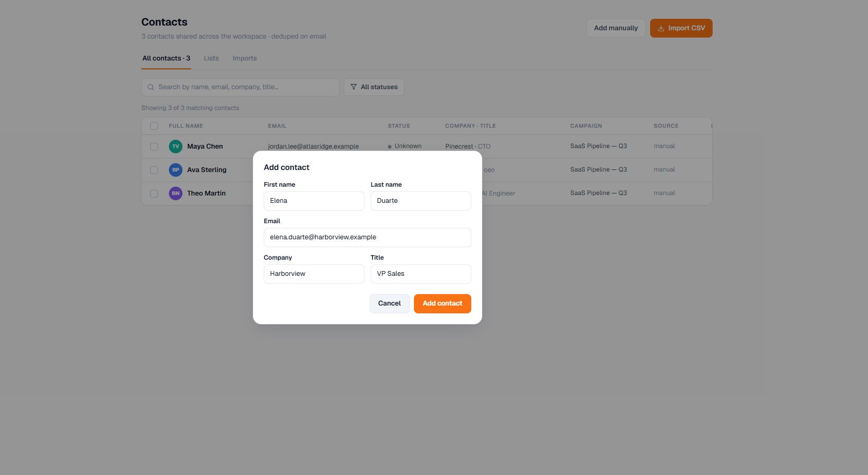The image size is (868, 475).
Task: Click SaaS Pipeline — Q3 in Ava Sterling's row
Action: [x=598, y=169]
